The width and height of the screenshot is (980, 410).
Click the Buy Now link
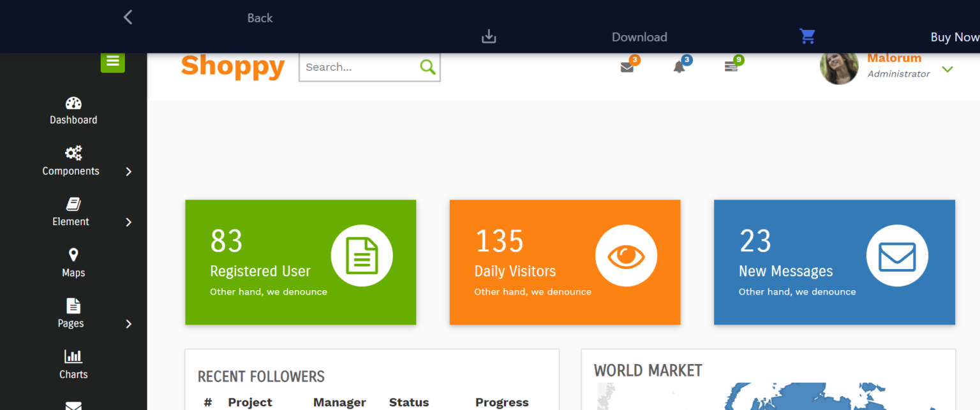(x=954, y=37)
